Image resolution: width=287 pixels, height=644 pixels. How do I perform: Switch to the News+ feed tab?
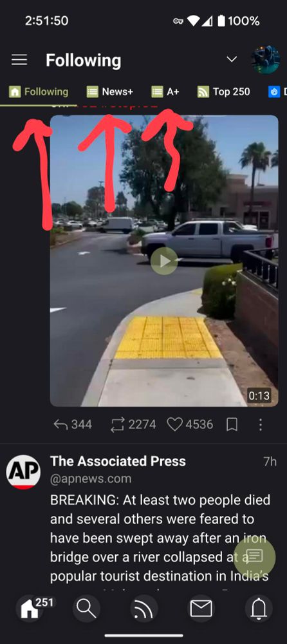tap(110, 91)
